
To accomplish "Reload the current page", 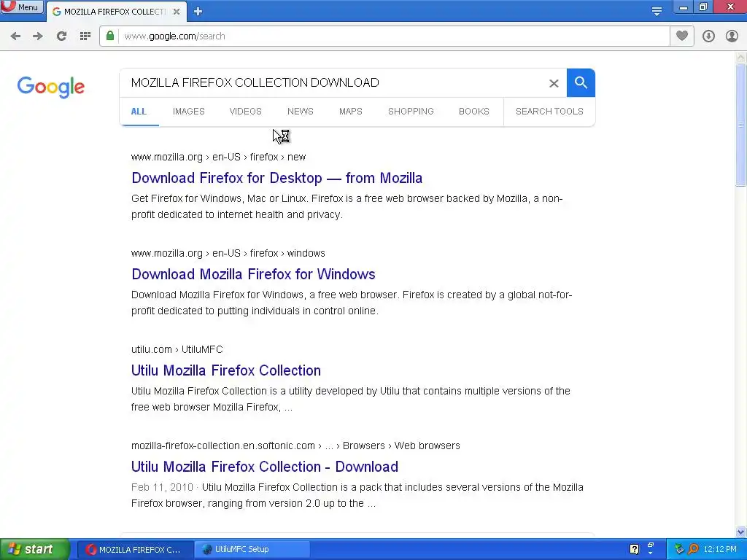I will (61, 36).
